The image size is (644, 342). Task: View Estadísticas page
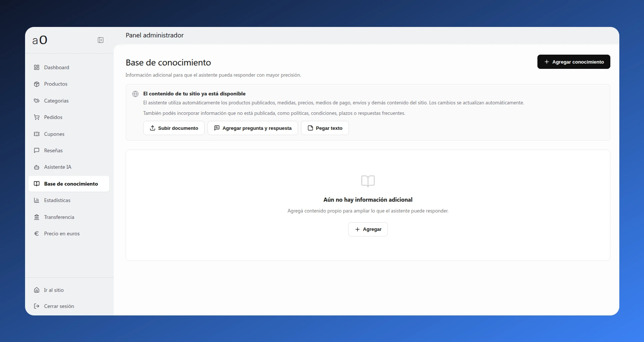pyautogui.click(x=69, y=200)
